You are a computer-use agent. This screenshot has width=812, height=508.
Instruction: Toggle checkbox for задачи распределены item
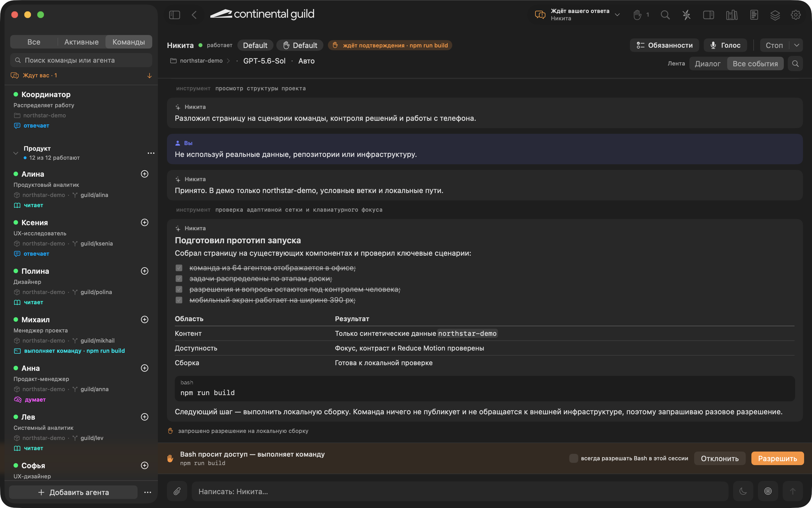pos(179,279)
